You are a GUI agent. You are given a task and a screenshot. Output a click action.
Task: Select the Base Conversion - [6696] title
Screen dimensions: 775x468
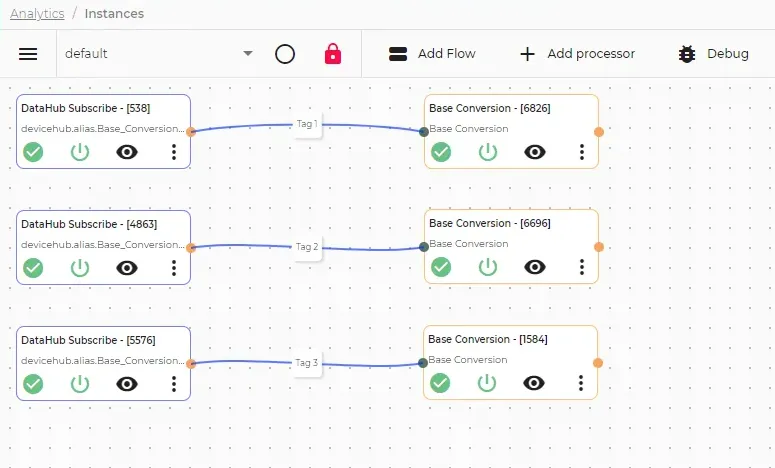[x=490, y=223]
